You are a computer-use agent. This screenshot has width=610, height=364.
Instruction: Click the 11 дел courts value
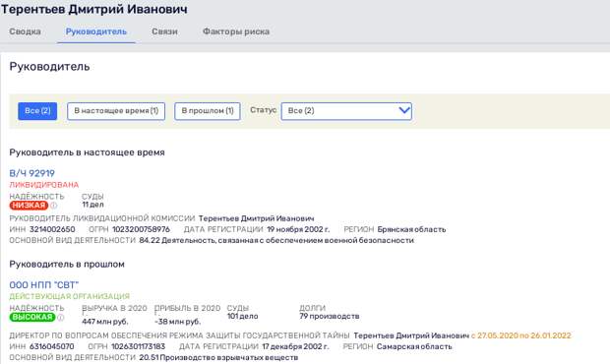pos(93,205)
